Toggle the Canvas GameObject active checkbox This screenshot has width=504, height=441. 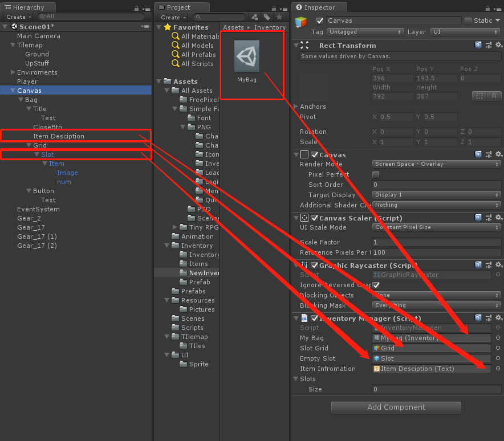click(319, 21)
